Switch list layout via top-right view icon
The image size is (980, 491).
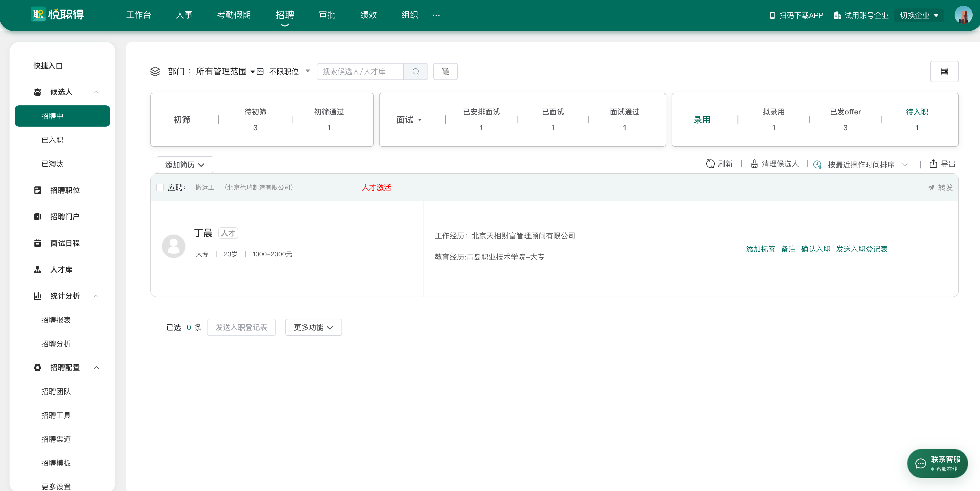(x=944, y=72)
